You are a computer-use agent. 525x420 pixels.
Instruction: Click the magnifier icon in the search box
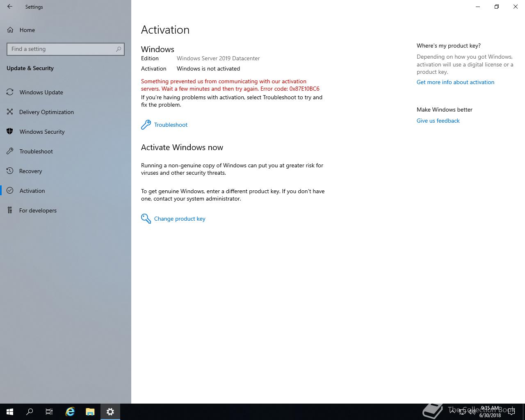click(x=119, y=49)
